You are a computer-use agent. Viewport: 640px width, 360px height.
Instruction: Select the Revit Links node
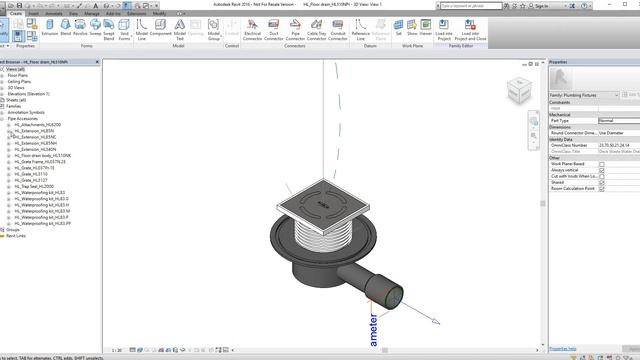click(16, 236)
